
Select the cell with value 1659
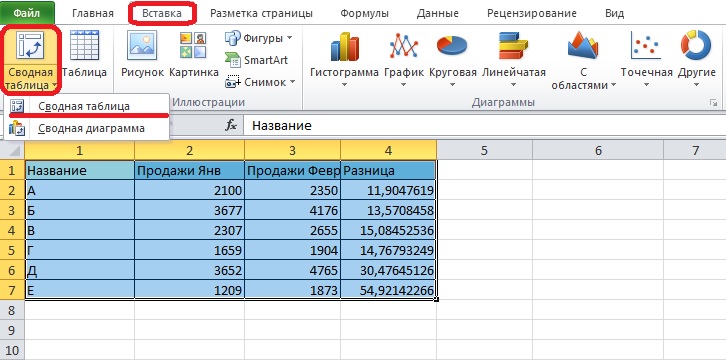(x=189, y=250)
